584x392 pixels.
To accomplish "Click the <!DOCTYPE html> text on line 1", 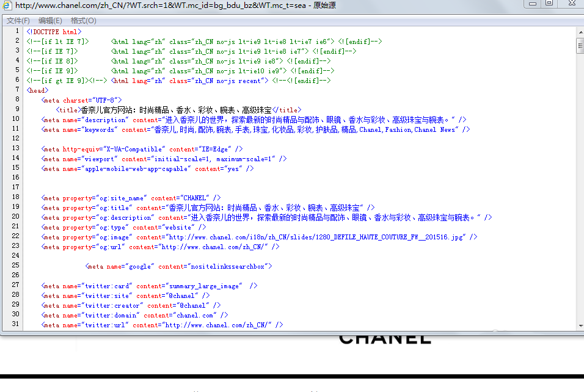I will pos(54,32).
